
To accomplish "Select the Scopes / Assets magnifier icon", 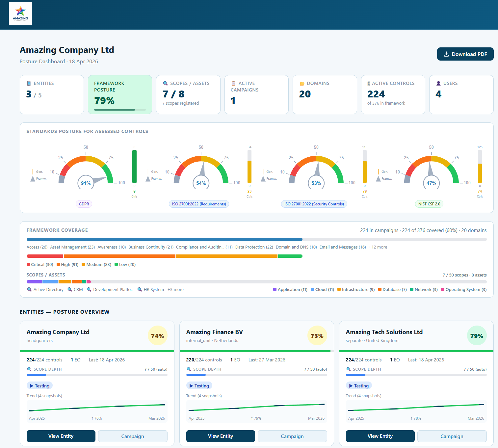I will pos(166,83).
